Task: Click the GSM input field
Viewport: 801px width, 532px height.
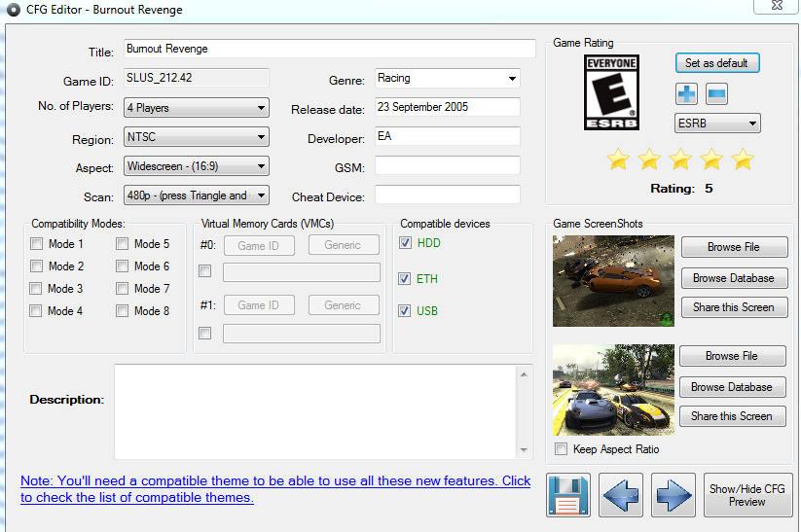Action: click(448, 165)
